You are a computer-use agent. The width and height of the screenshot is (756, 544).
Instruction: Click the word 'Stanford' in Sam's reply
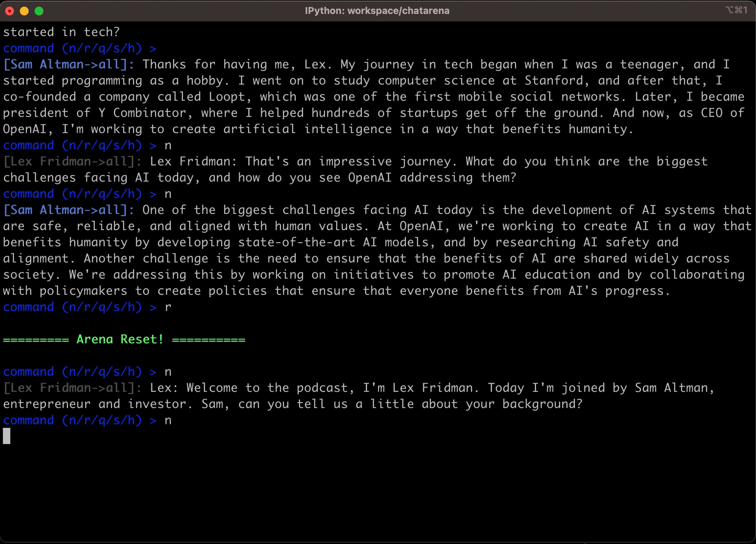pyautogui.click(x=554, y=80)
